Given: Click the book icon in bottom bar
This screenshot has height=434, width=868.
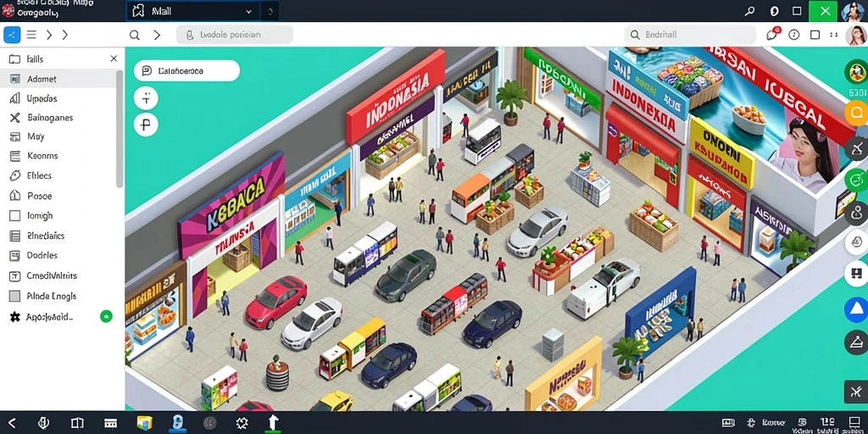Looking at the screenshot, I should pyautogui.click(x=77, y=424).
